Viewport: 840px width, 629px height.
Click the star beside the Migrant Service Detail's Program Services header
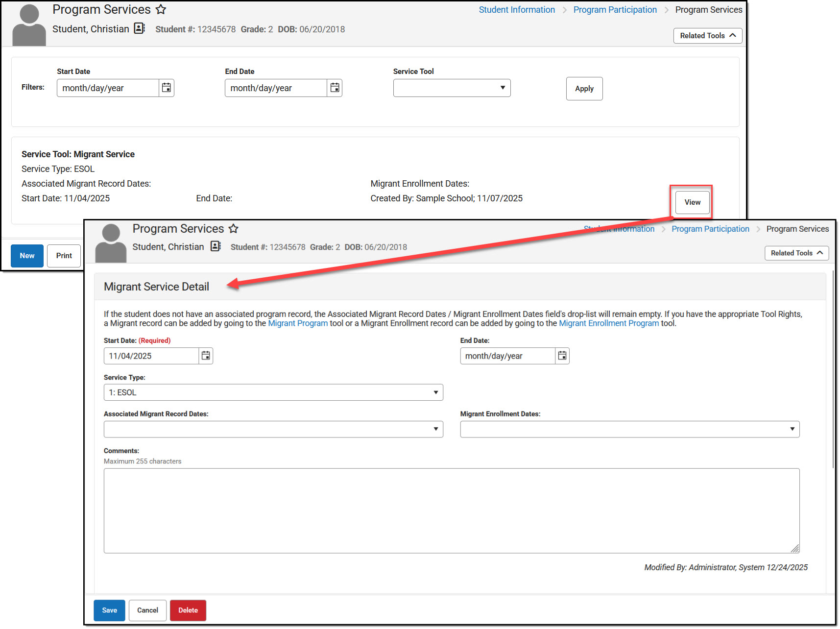pyautogui.click(x=234, y=228)
